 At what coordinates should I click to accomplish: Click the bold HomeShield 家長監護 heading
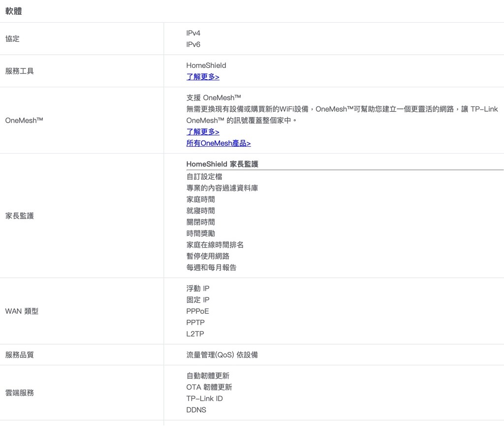(x=222, y=164)
